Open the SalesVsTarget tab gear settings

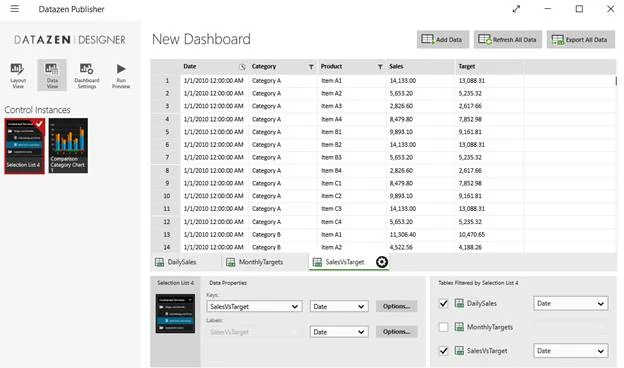(382, 262)
